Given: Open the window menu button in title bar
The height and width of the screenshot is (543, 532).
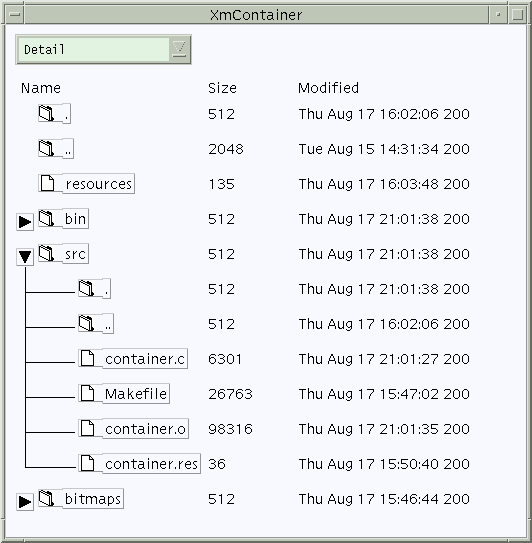Looking at the screenshot, I should pyautogui.click(x=15, y=15).
